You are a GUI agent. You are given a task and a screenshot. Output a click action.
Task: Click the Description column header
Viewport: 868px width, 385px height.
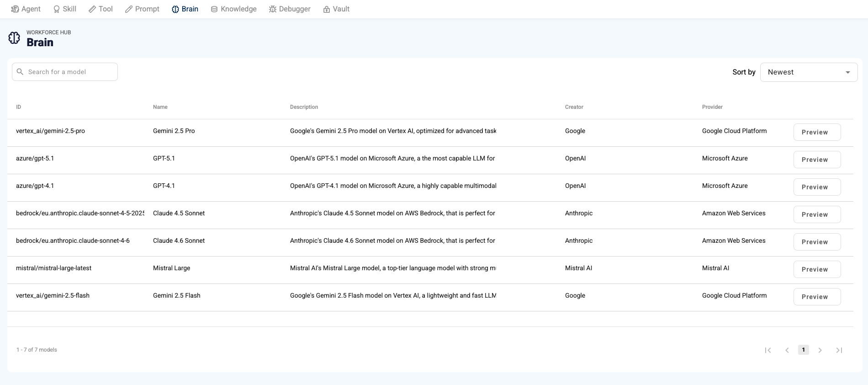click(304, 107)
